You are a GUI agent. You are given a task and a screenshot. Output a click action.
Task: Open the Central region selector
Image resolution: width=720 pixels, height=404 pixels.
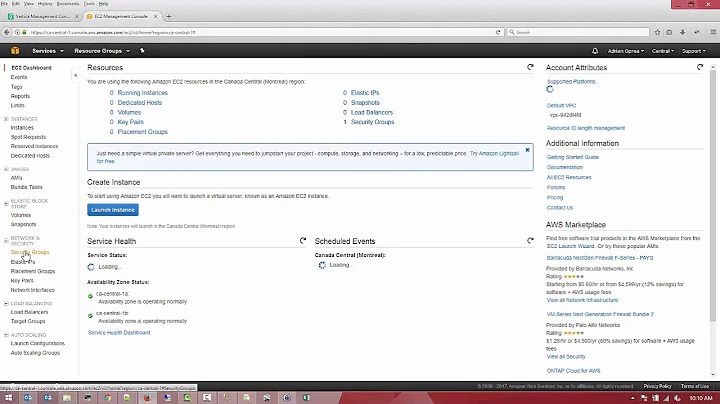pos(663,51)
